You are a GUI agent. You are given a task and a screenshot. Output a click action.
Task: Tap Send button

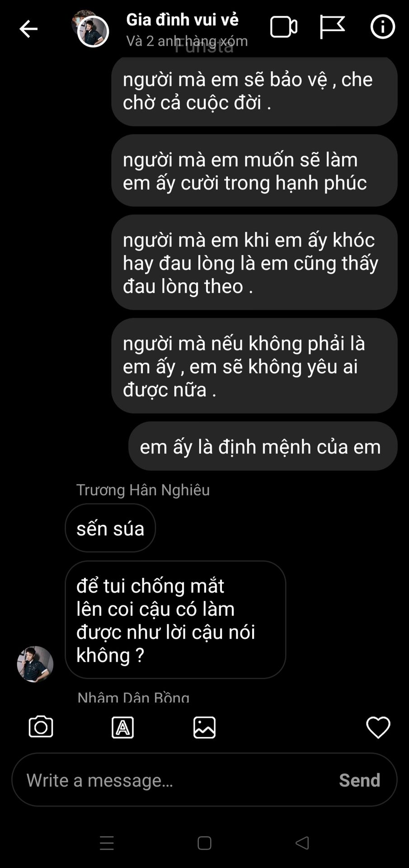(359, 780)
